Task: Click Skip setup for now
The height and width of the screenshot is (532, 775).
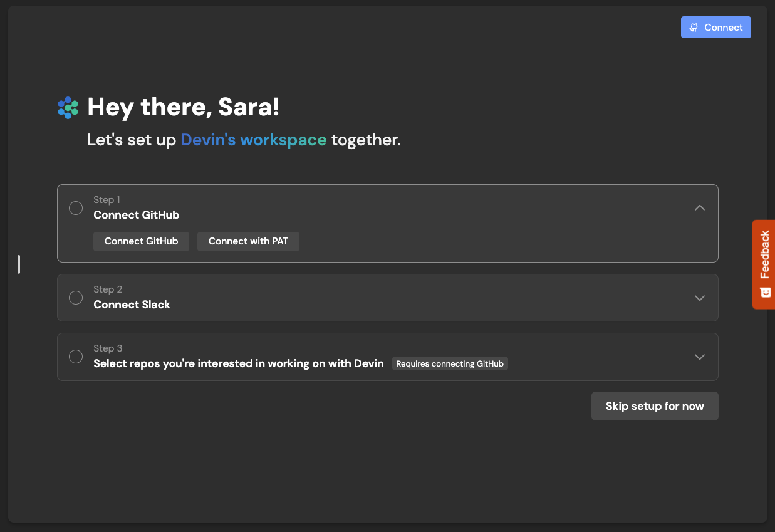Action: coord(655,406)
